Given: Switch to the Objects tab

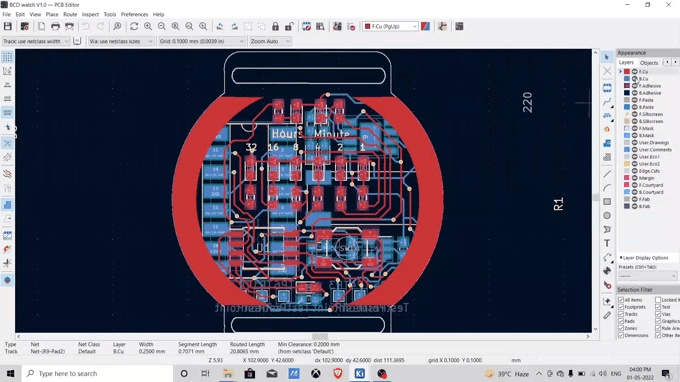Looking at the screenshot, I should pyautogui.click(x=649, y=62).
